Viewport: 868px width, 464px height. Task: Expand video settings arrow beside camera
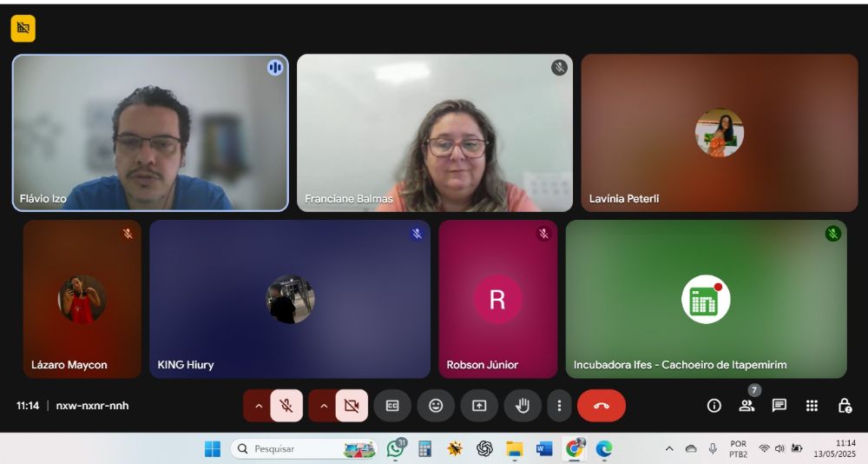coord(324,406)
